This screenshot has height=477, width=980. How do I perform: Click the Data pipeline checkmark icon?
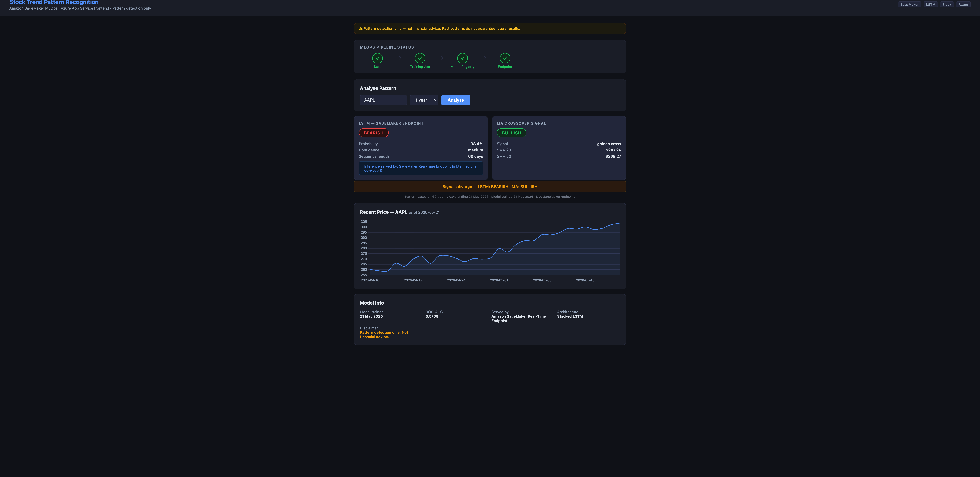[x=377, y=58]
